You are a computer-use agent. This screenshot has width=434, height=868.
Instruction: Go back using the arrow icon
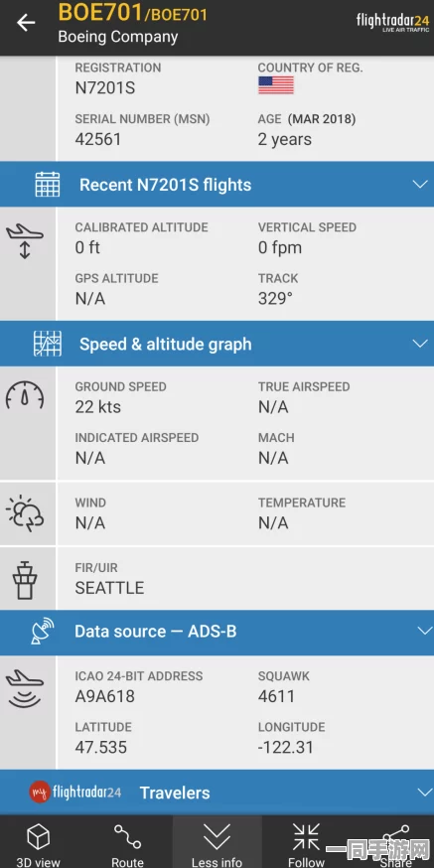coord(26,23)
